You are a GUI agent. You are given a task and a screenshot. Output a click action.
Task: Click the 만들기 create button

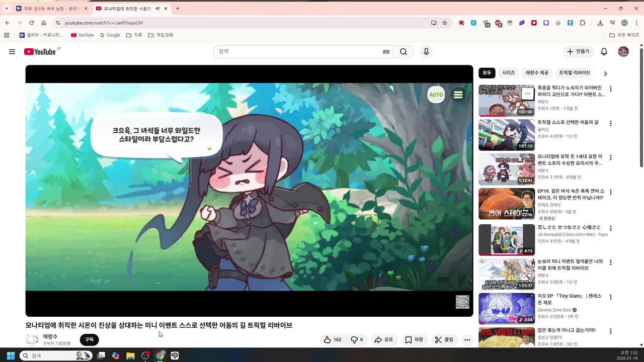[x=578, y=52]
